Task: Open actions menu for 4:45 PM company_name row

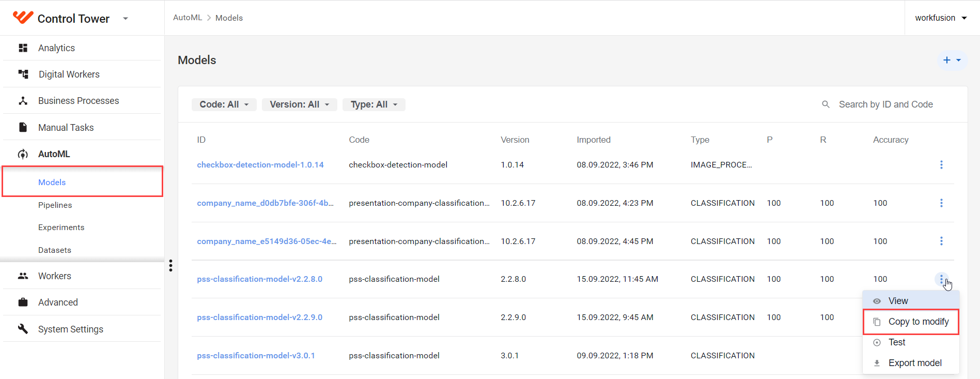Action: (x=941, y=241)
